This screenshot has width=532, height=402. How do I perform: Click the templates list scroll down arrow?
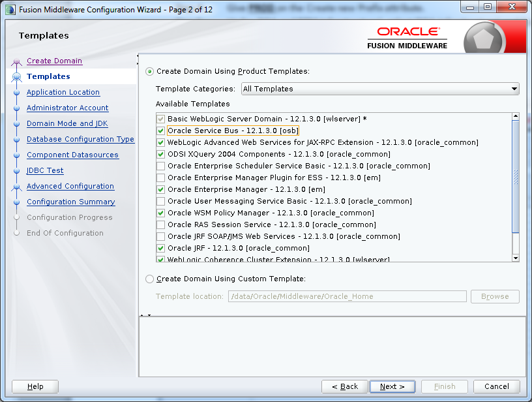point(516,258)
